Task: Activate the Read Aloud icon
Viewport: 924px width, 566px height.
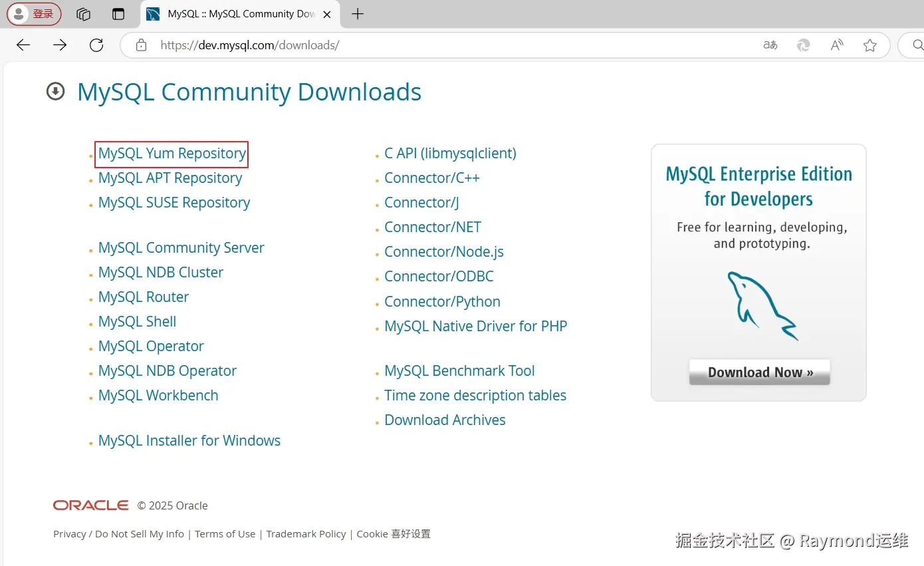Action: [837, 45]
